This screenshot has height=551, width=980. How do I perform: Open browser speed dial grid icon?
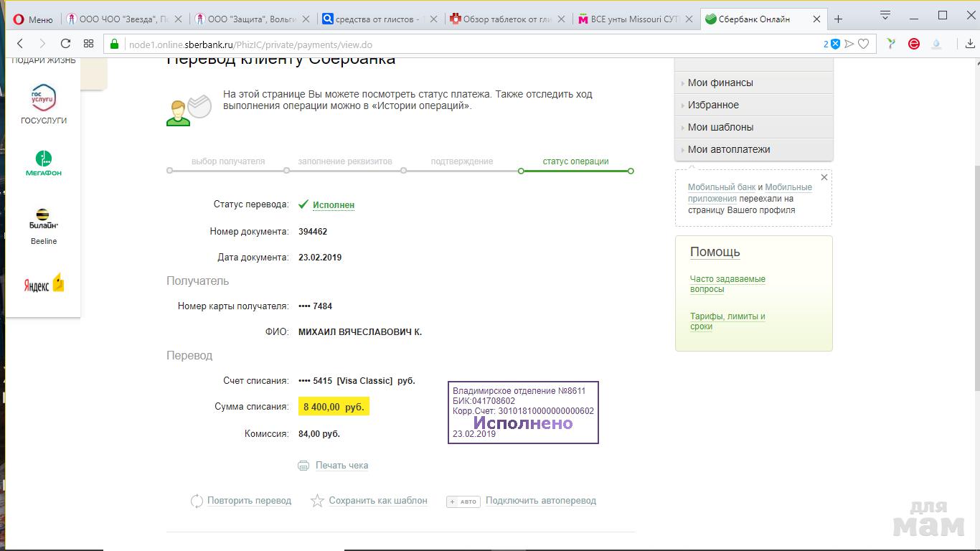pyautogui.click(x=88, y=44)
